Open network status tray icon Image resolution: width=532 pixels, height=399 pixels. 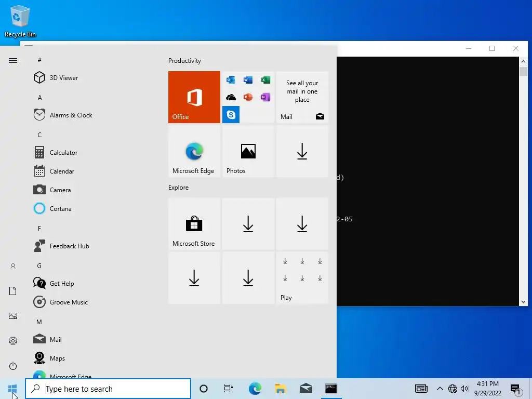click(x=453, y=389)
